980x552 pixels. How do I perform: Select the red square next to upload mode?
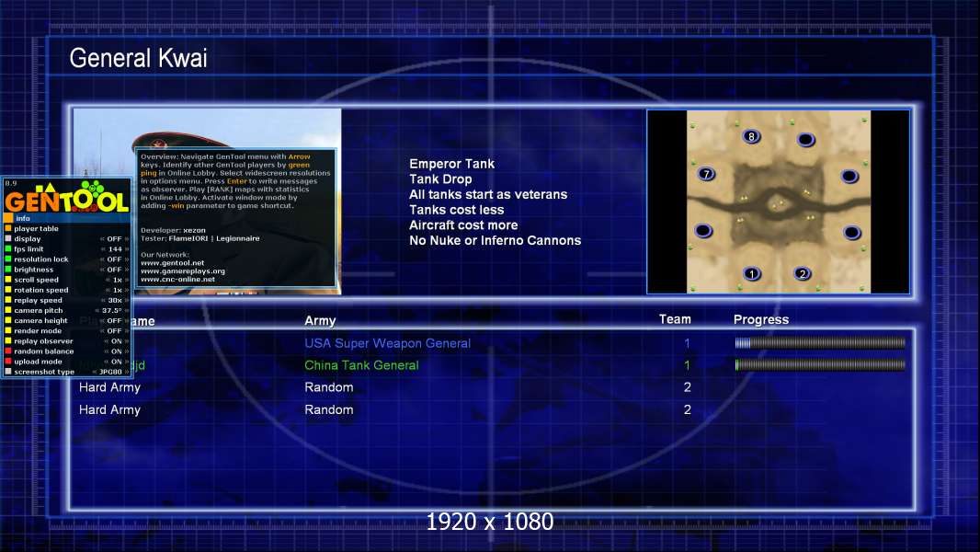point(8,362)
